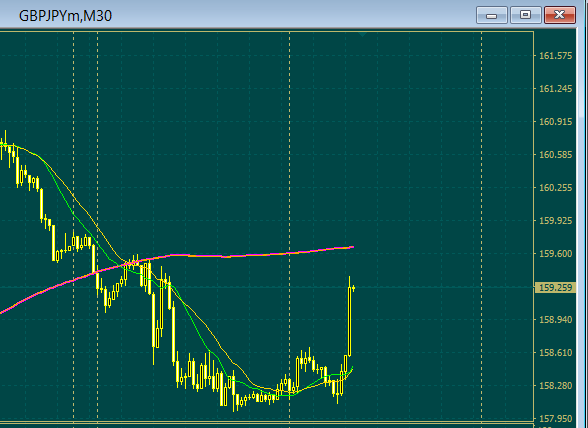Click the 158.940 price scale label
Viewport: 588px width, 428px height.
click(x=555, y=320)
